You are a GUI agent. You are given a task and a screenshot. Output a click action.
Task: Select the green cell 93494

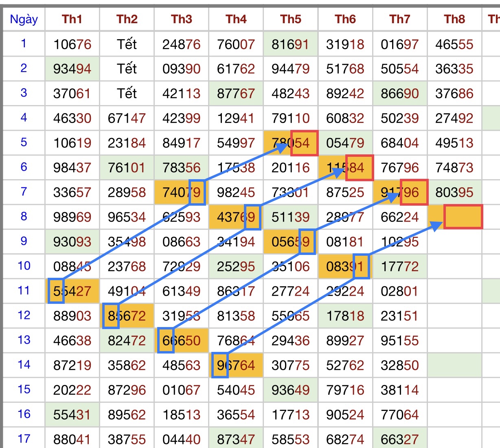pos(72,69)
